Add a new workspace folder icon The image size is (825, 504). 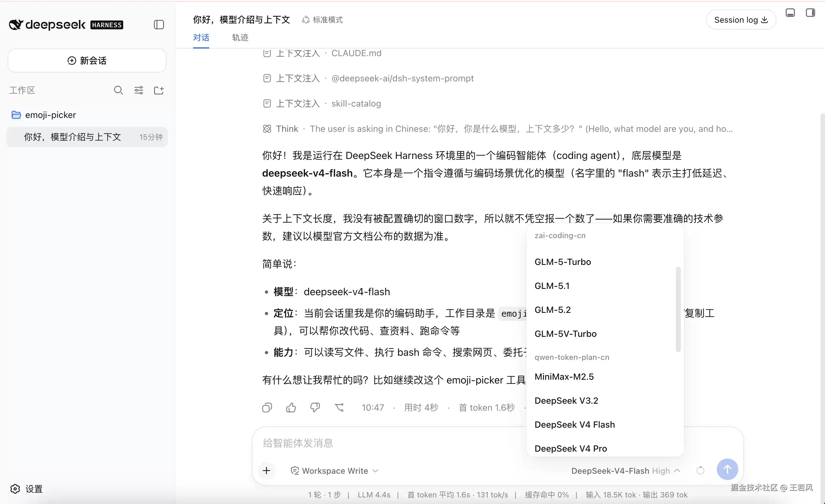pyautogui.click(x=159, y=90)
